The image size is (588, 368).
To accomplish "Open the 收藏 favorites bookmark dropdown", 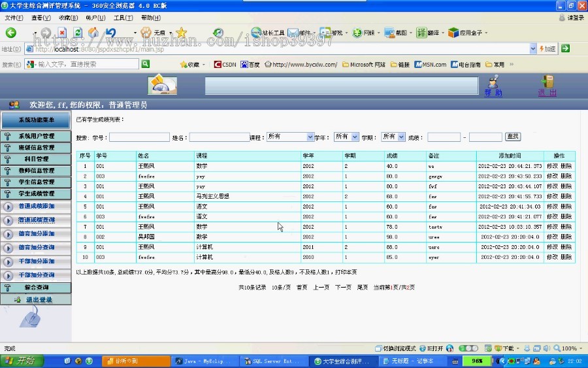I will tap(192, 65).
